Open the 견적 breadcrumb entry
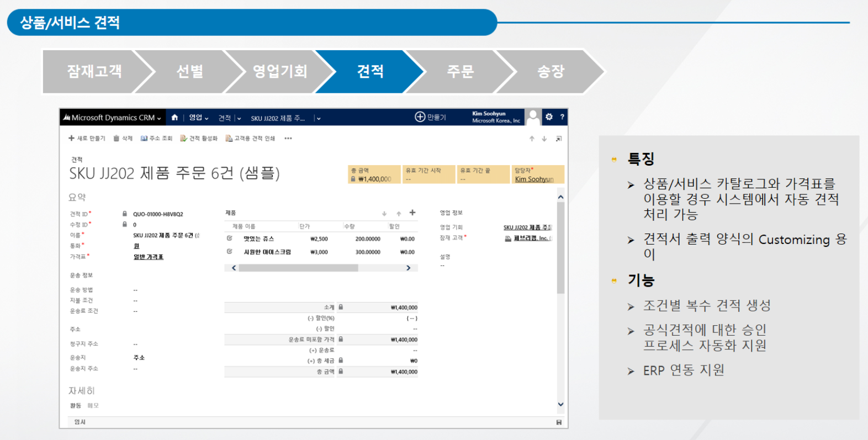Viewport: 868px width, 440px height. pos(224,118)
